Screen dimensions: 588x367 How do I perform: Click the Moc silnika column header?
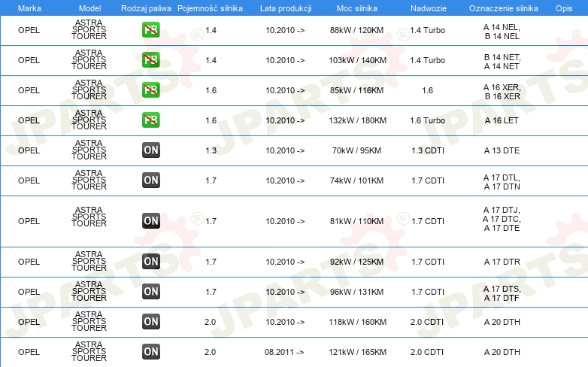(x=357, y=8)
